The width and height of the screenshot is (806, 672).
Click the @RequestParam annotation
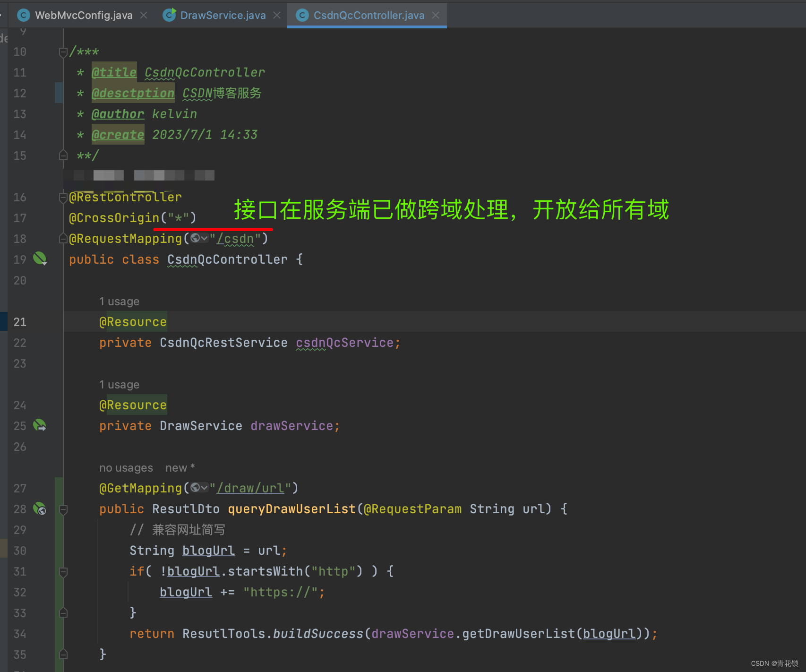pos(412,509)
